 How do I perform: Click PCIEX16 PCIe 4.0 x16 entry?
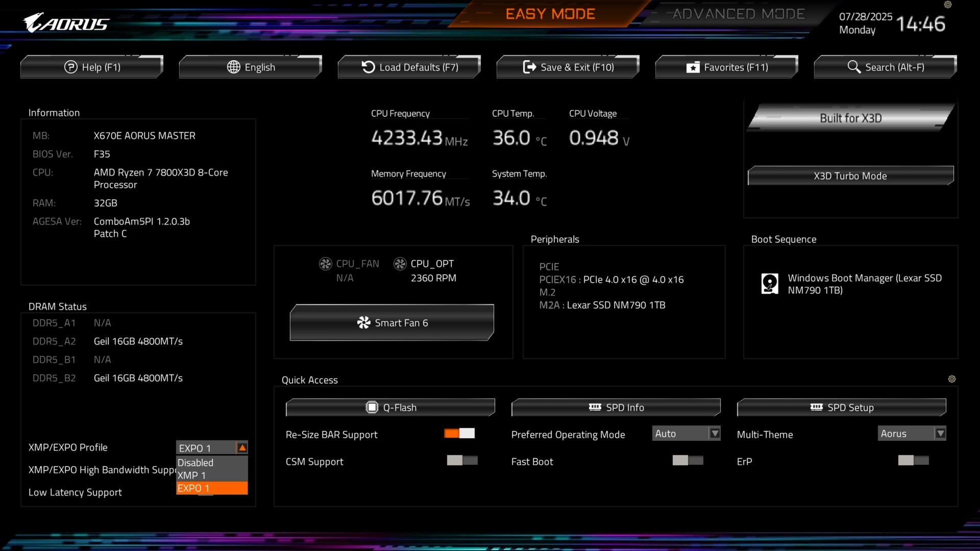tap(611, 280)
